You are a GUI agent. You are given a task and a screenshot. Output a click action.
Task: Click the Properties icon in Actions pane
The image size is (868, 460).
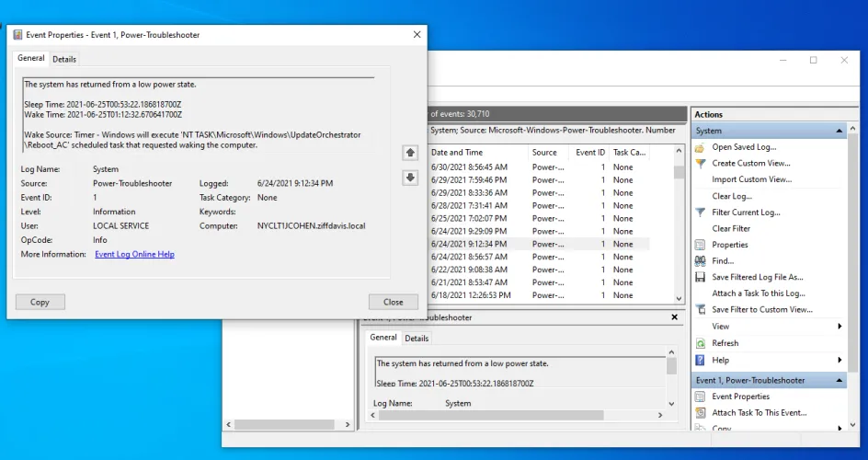[700, 245]
